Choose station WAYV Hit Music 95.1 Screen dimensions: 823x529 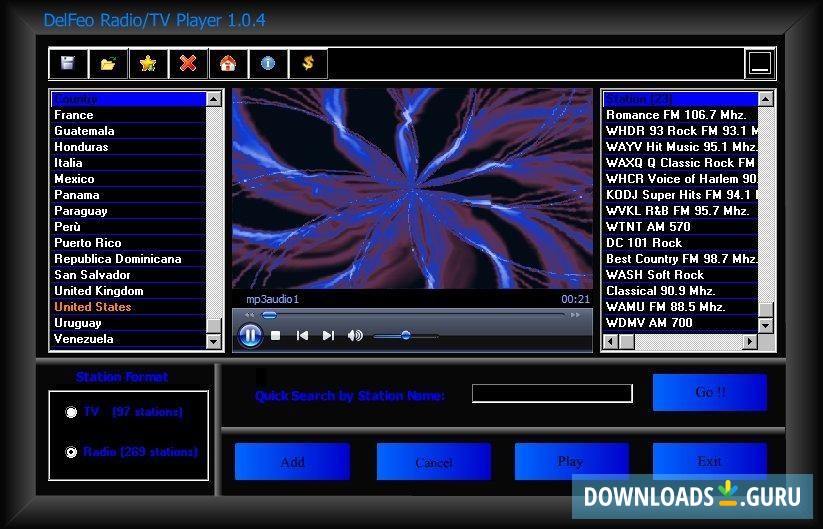680,147
